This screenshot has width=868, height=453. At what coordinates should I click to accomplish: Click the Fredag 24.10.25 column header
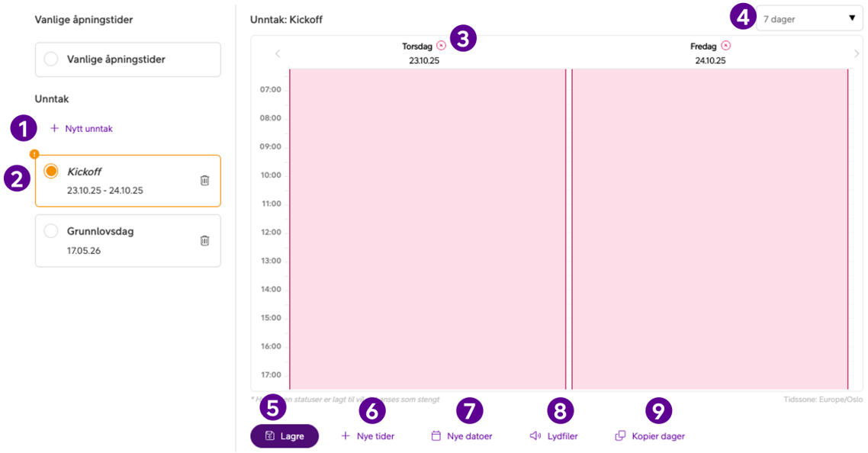pos(709,53)
